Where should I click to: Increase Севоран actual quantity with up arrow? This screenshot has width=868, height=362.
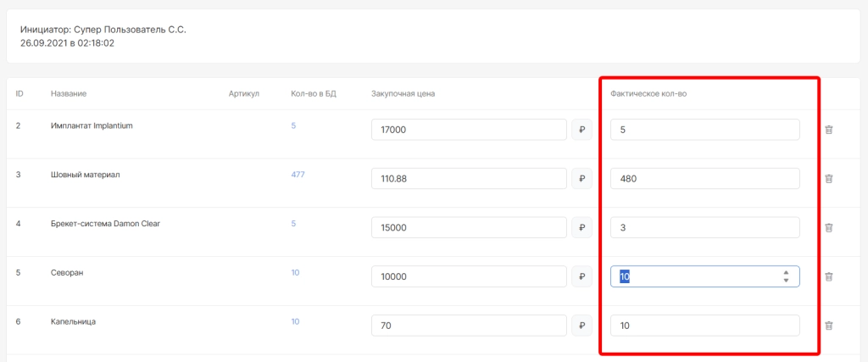[x=787, y=273]
